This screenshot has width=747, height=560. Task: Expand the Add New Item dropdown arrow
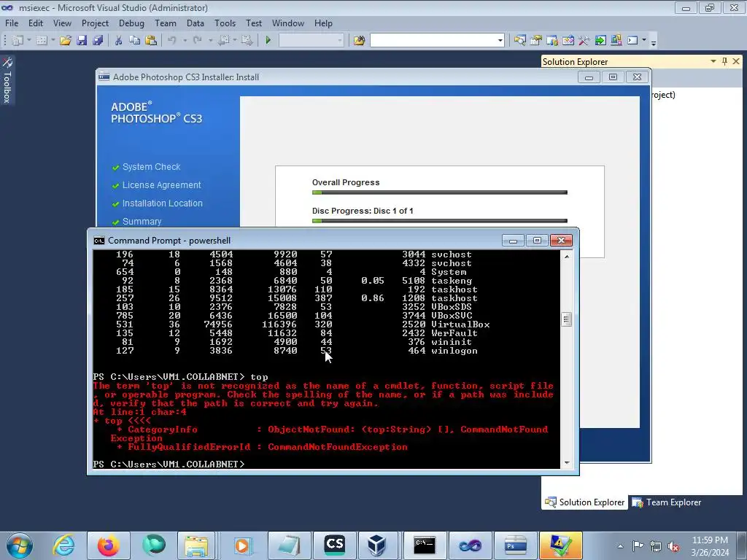(x=53, y=41)
